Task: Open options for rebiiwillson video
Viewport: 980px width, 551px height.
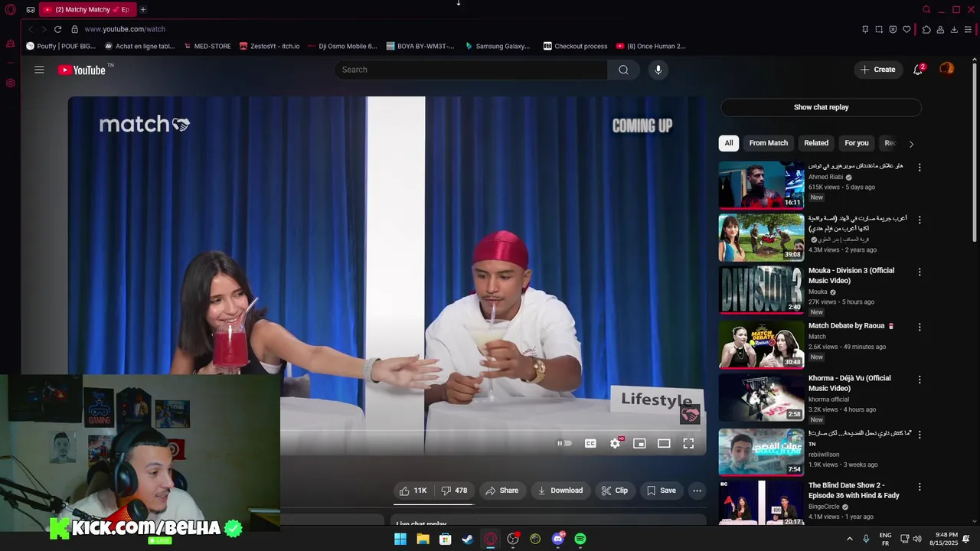Action: 920,434
